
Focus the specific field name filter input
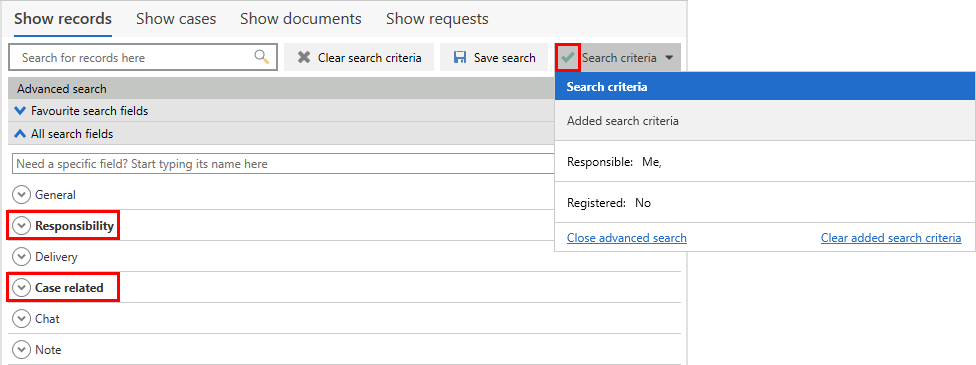click(x=283, y=164)
